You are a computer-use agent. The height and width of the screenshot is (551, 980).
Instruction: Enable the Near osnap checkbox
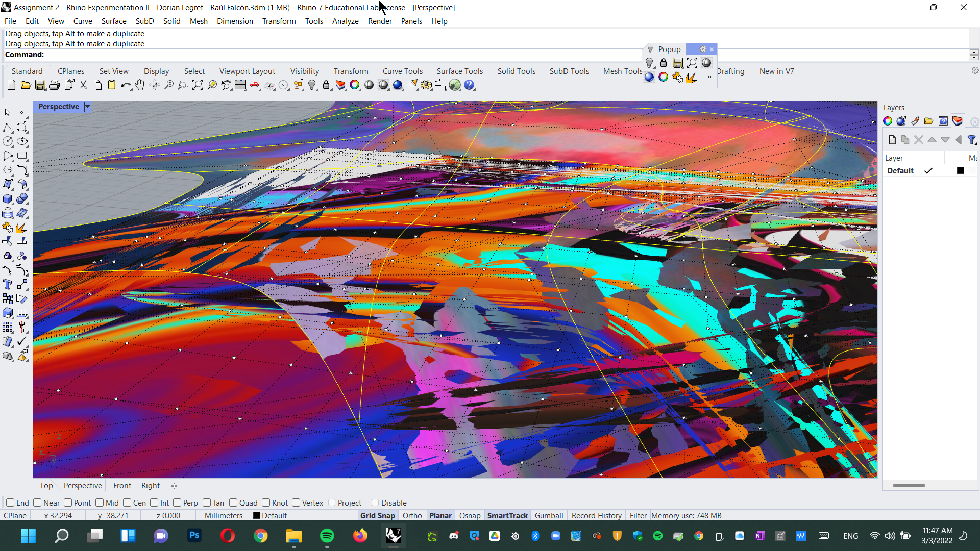pyautogui.click(x=37, y=503)
